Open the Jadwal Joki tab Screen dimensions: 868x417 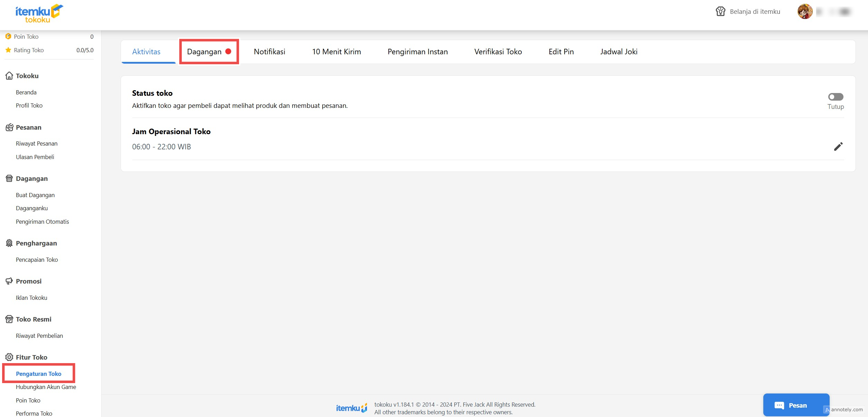tap(619, 52)
